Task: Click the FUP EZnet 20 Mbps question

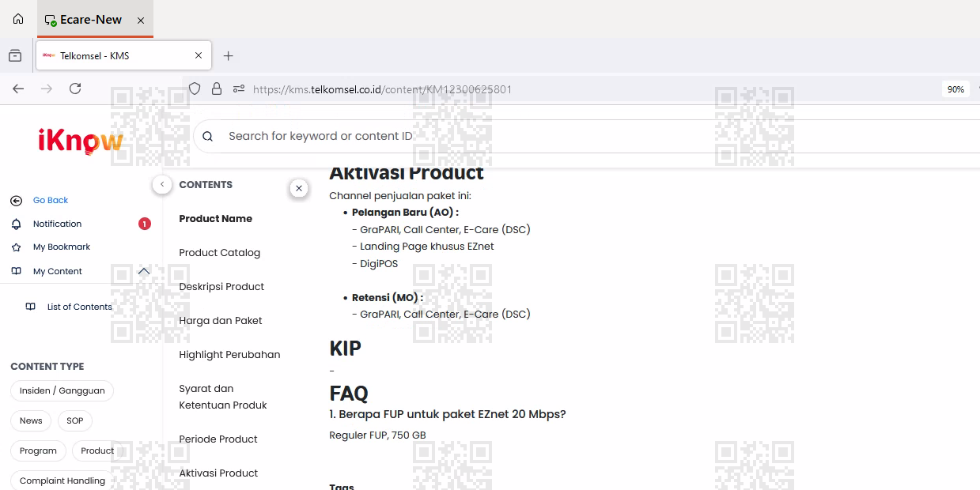Action: pyautogui.click(x=448, y=414)
